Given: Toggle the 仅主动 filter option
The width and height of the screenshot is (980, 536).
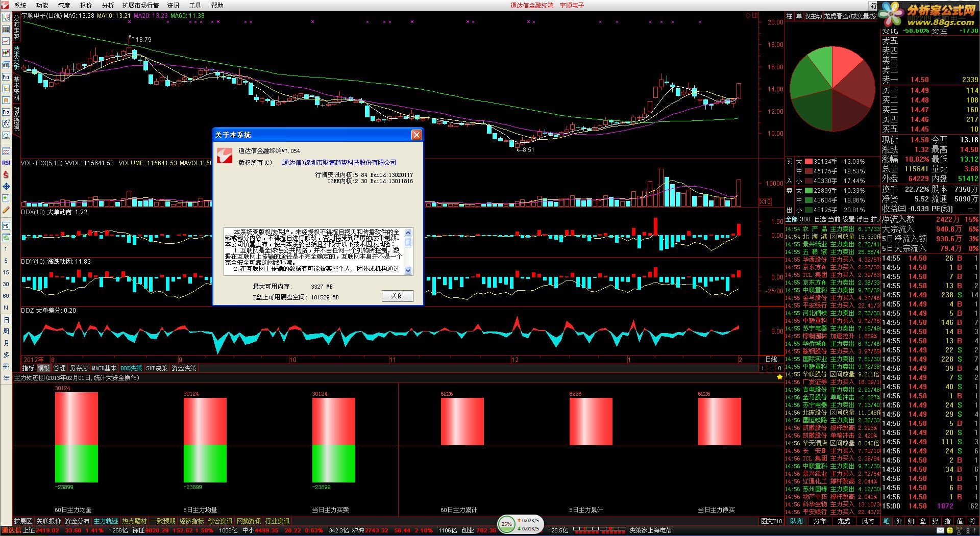Looking at the screenshot, I should [x=814, y=16].
